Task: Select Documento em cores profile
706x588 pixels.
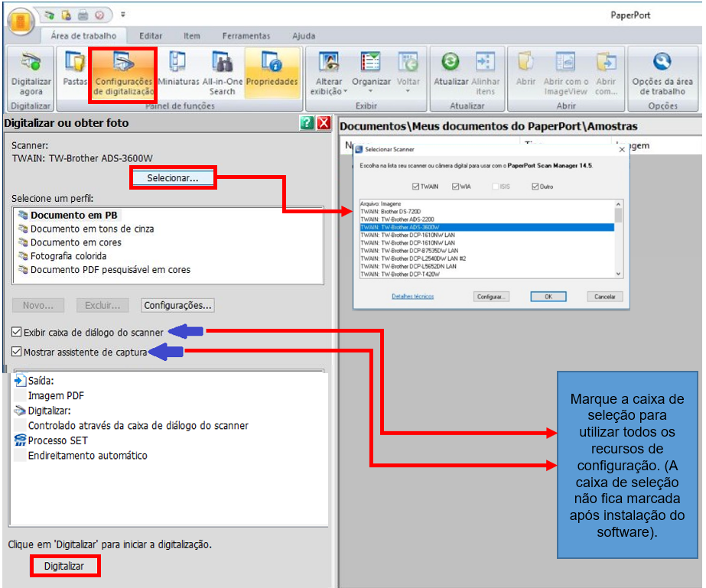Action: (x=76, y=242)
